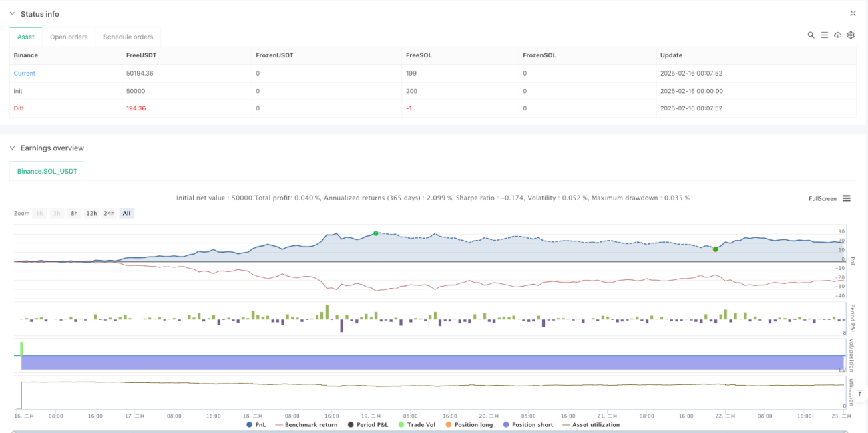The height and width of the screenshot is (433, 868).
Task: Open the settings gear in Status info
Action: (x=851, y=35)
